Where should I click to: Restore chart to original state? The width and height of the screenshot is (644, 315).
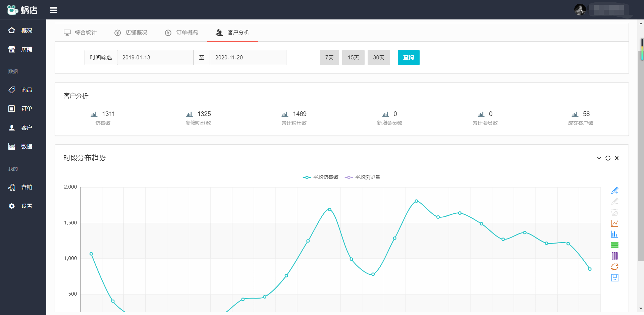(614, 267)
